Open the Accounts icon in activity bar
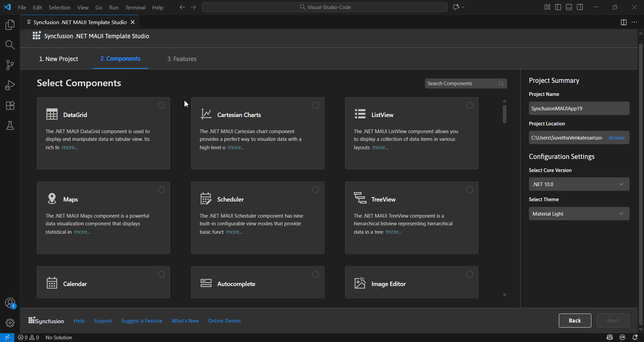Screen dimensions: 644x342 (x=10, y=303)
